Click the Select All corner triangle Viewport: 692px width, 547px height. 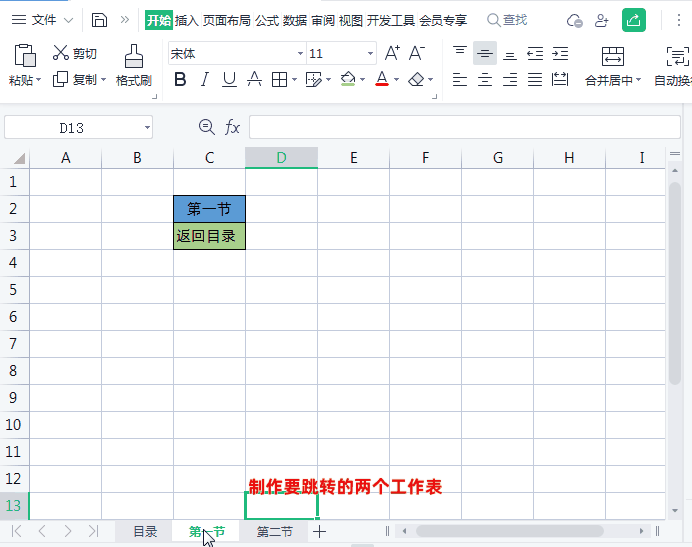pyautogui.click(x=19, y=158)
